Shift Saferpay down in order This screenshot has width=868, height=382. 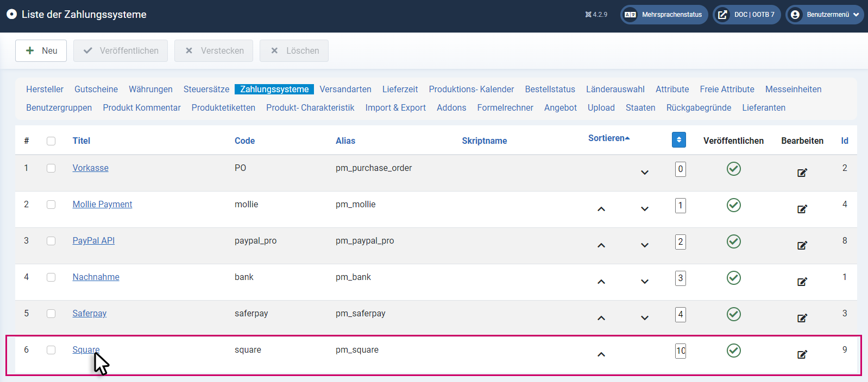645,318
